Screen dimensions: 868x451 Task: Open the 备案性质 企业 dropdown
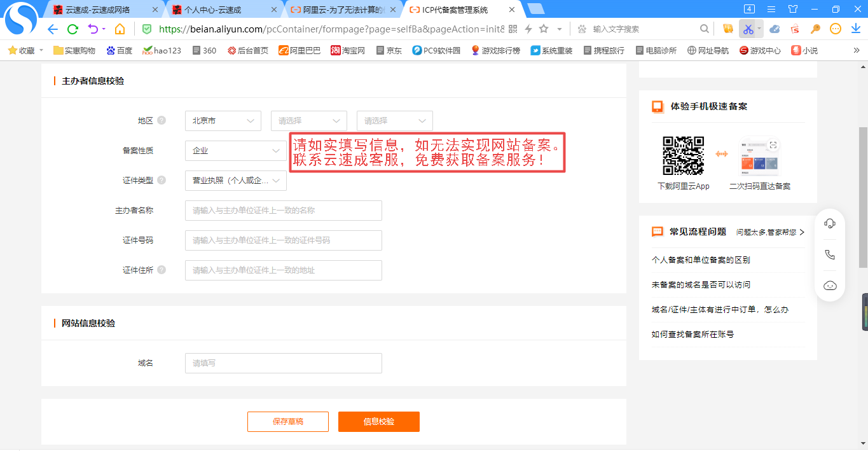[235, 151]
